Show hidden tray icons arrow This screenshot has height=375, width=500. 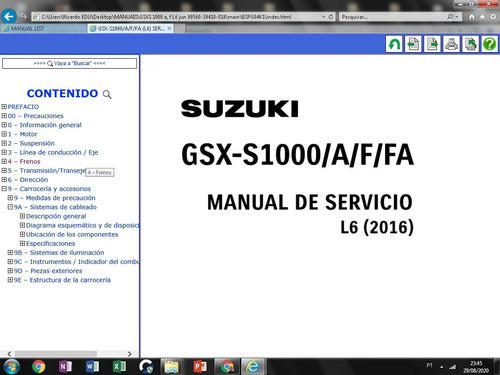tap(442, 367)
